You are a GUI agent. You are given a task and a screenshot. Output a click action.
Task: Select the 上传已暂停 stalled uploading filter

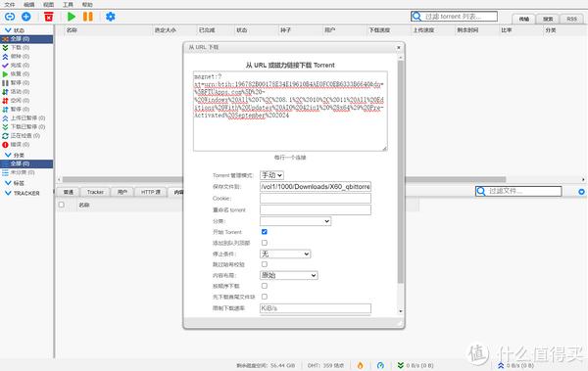pyautogui.click(x=26, y=118)
